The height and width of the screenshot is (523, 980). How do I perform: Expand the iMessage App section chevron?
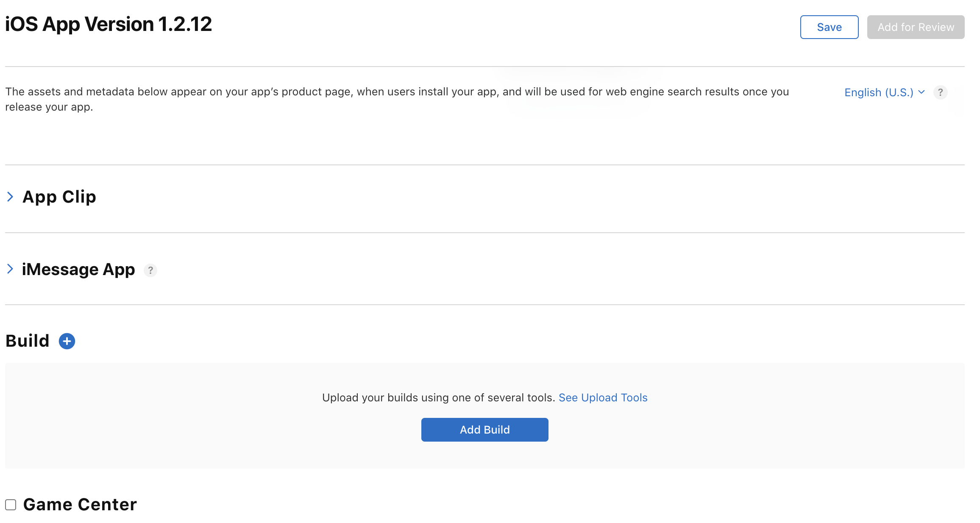(x=10, y=269)
